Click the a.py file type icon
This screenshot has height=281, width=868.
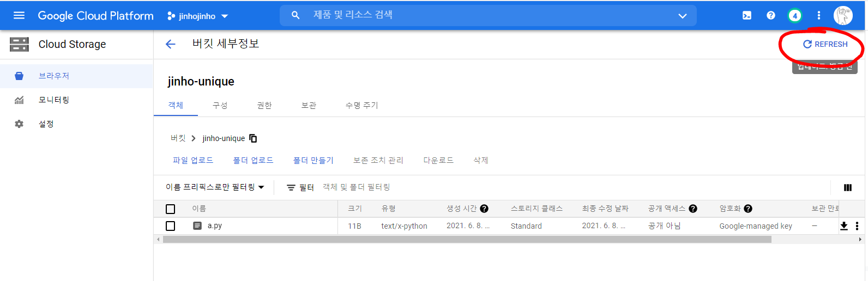(x=197, y=225)
